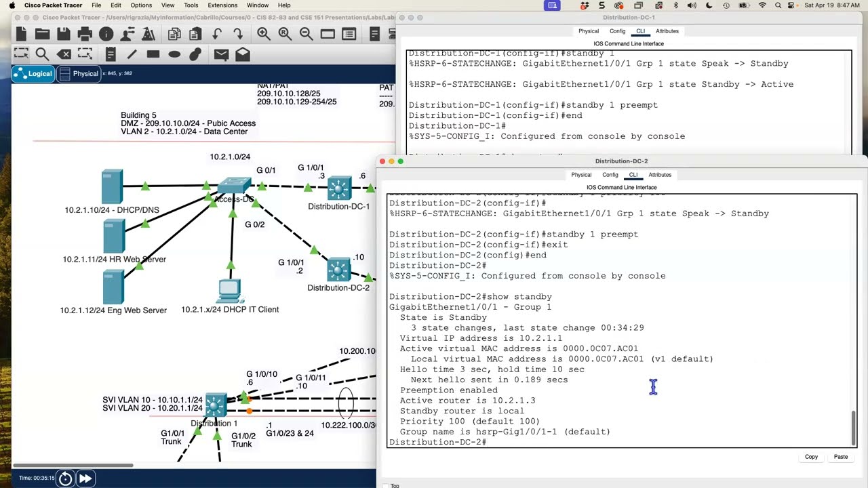Switch to the Physical workspace view
Screen dimensions: 868x488
tap(79, 74)
